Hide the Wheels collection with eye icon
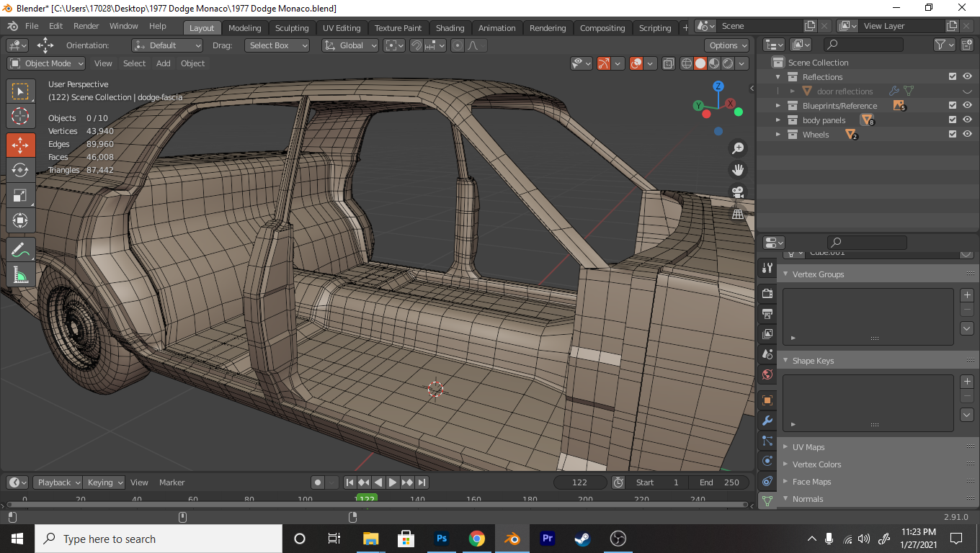Screen dimensions: 980x553 pos(967,134)
